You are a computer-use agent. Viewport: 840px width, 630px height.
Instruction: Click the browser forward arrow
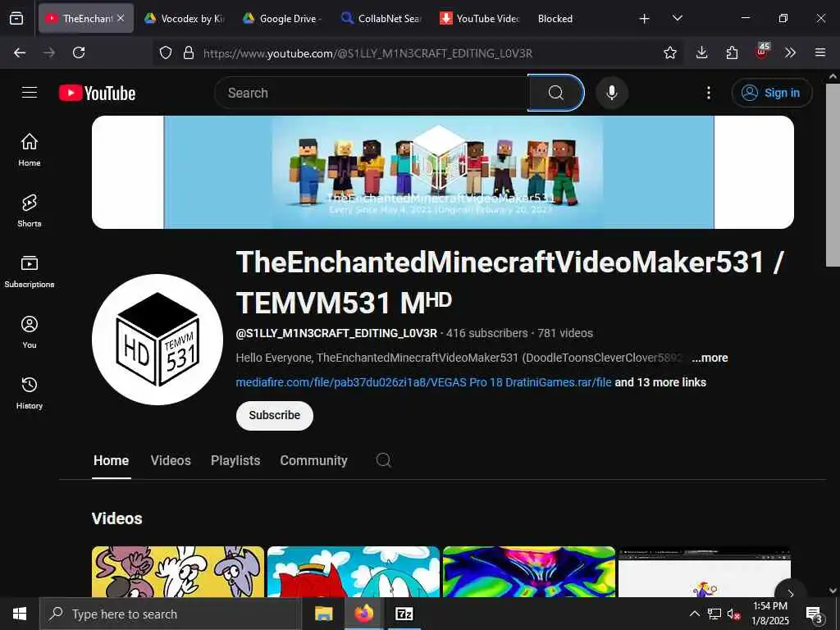coord(49,52)
